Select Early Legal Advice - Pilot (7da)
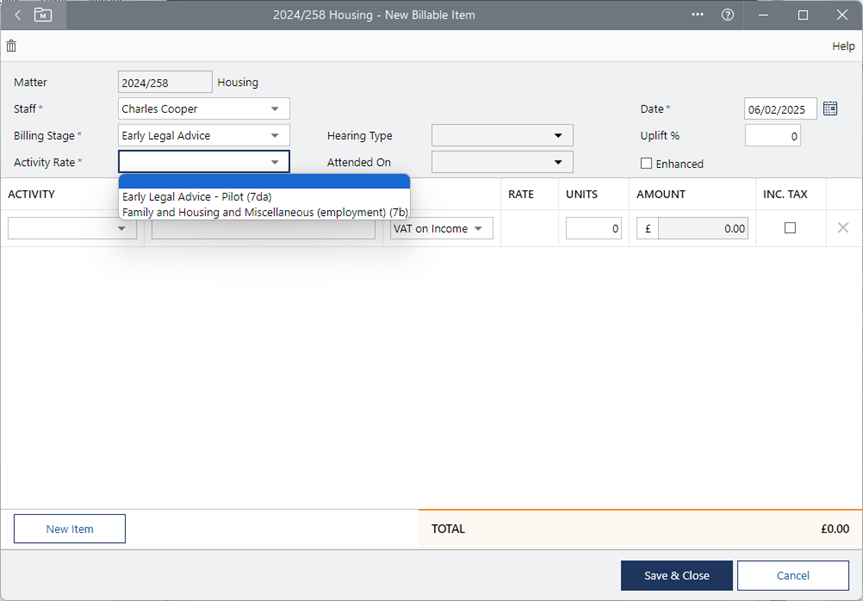Image resolution: width=863 pixels, height=601 pixels. tap(197, 197)
